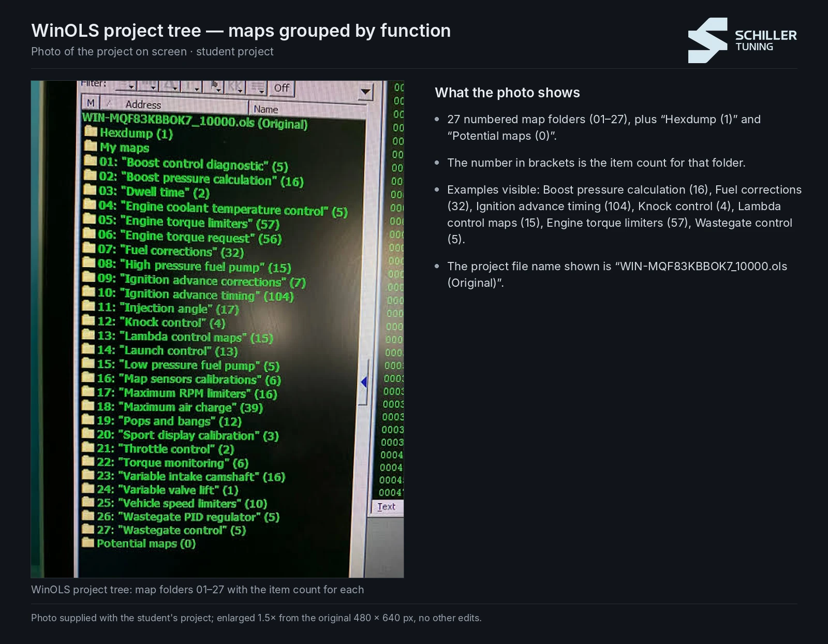
Task: Select folder icon of 19 Pops and bangs
Action: coord(88,420)
